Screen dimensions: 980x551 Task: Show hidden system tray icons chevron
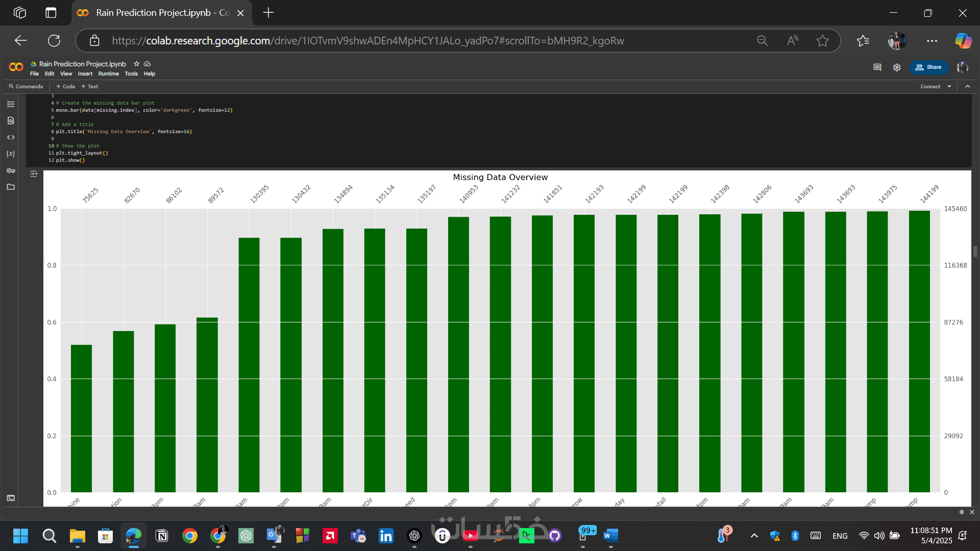pyautogui.click(x=754, y=536)
